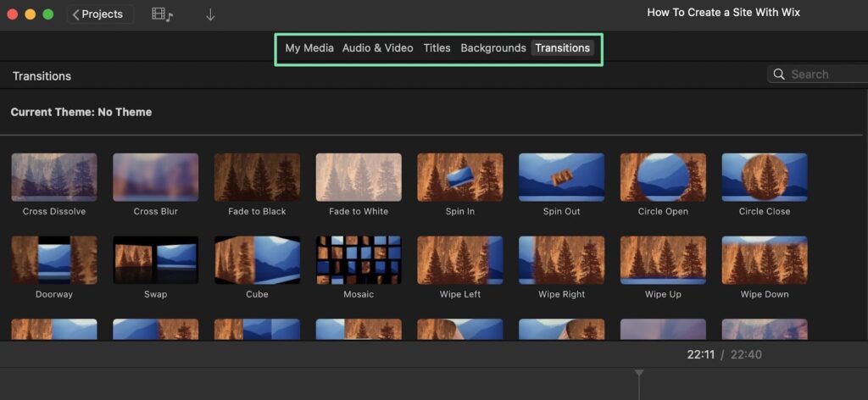This screenshot has width=868, height=400.
Task: Select the Cube transition
Action: pyautogui.click(x=257, y=260)
